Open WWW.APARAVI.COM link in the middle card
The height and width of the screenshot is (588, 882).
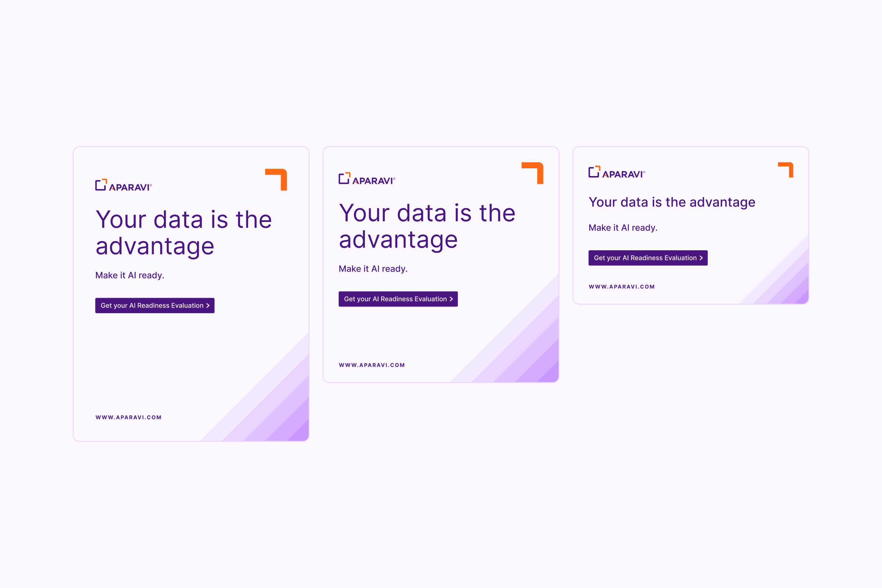click(372, 365)
